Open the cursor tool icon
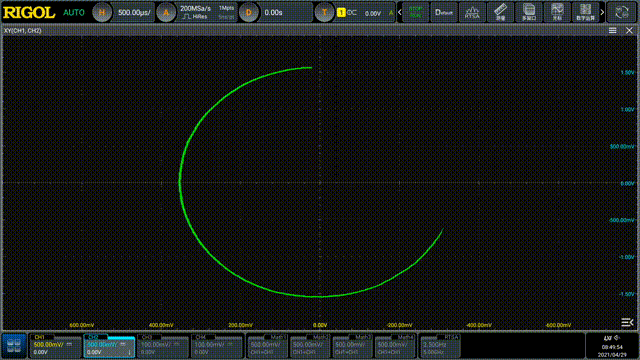The height and width of the screenshot is (360, 640). (x=557, y=12)
